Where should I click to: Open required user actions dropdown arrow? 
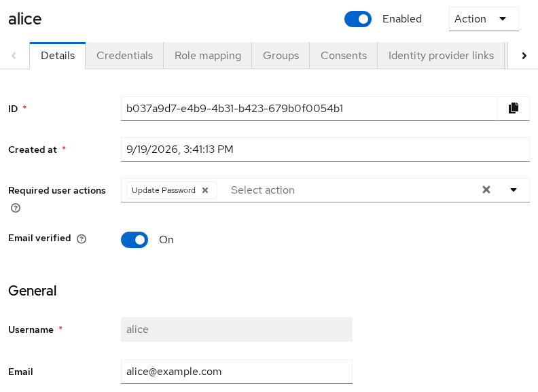[x=514, y=190]
